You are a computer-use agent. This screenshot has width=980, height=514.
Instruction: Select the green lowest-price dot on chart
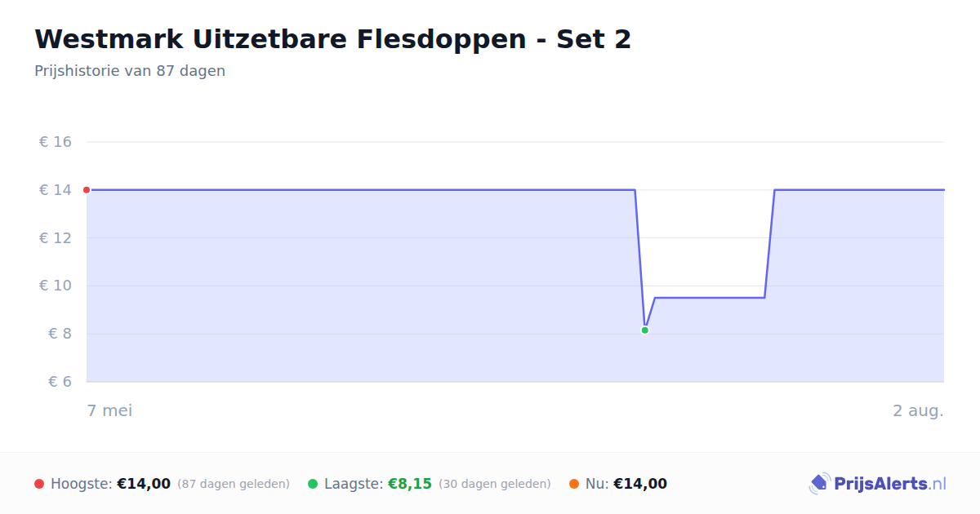pos(644,330)
